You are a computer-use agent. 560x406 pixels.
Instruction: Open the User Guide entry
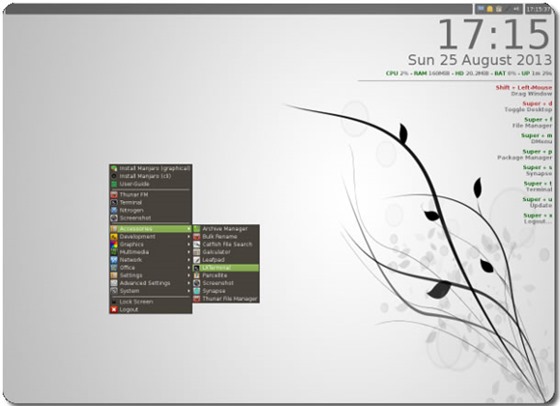click(150, 184)
